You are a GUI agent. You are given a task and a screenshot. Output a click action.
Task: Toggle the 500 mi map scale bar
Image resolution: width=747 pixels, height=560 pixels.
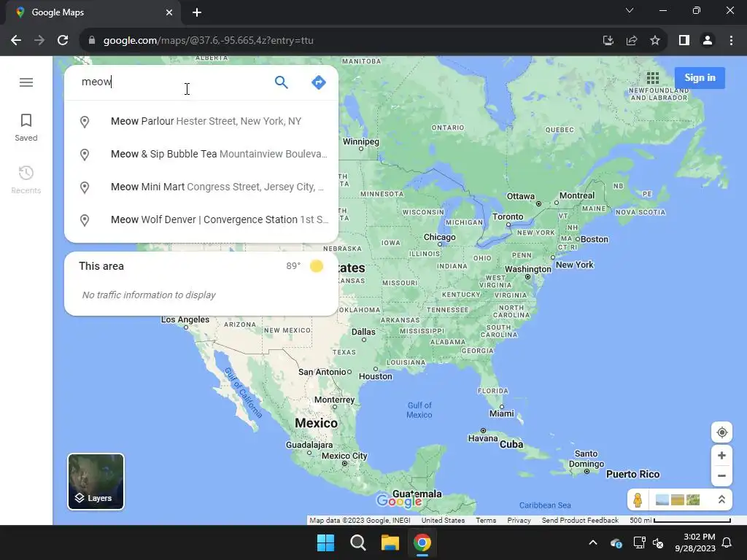tap(680, 521)
